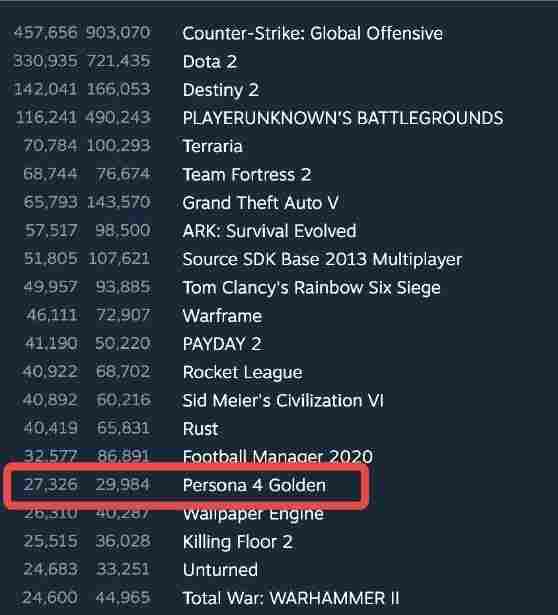Click the ARK: Survival Evolved link
558x615 pixels.
tap(269, 231)
